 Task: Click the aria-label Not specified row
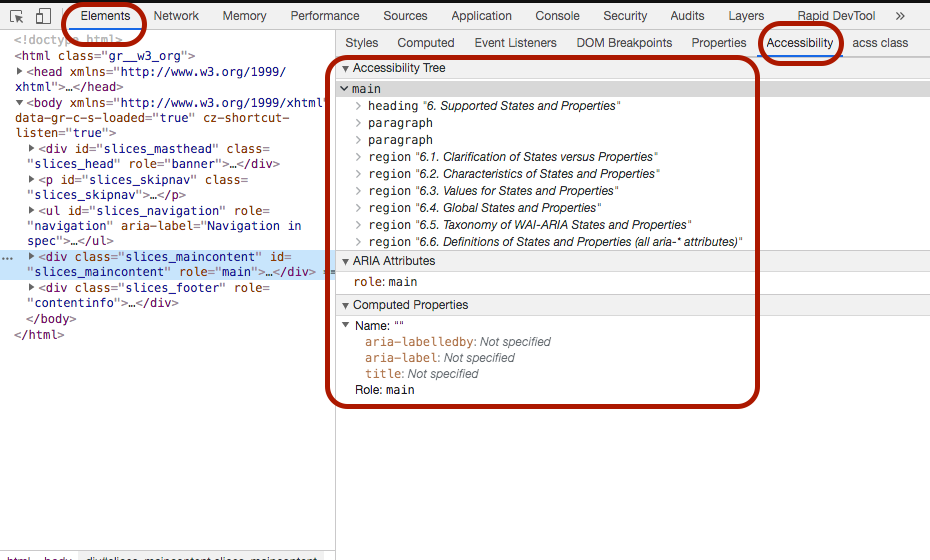coord(439,358)
